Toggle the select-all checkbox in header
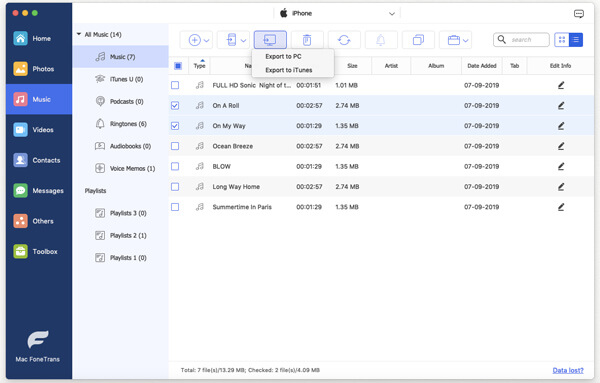Image resolution: width=600 pixels, height=383 pixels. click(x=178, y=66)
